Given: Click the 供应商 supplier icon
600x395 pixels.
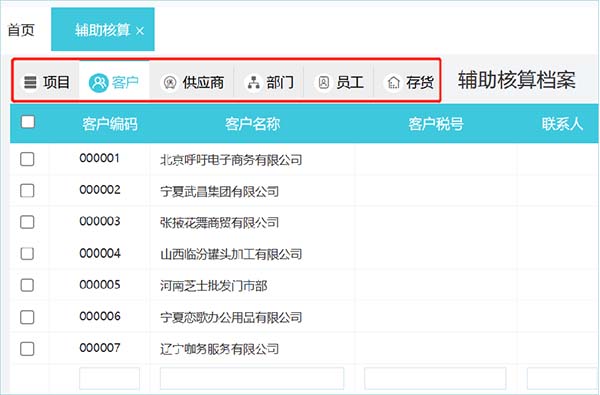Looking at the screenshot, I should point(170,82).
